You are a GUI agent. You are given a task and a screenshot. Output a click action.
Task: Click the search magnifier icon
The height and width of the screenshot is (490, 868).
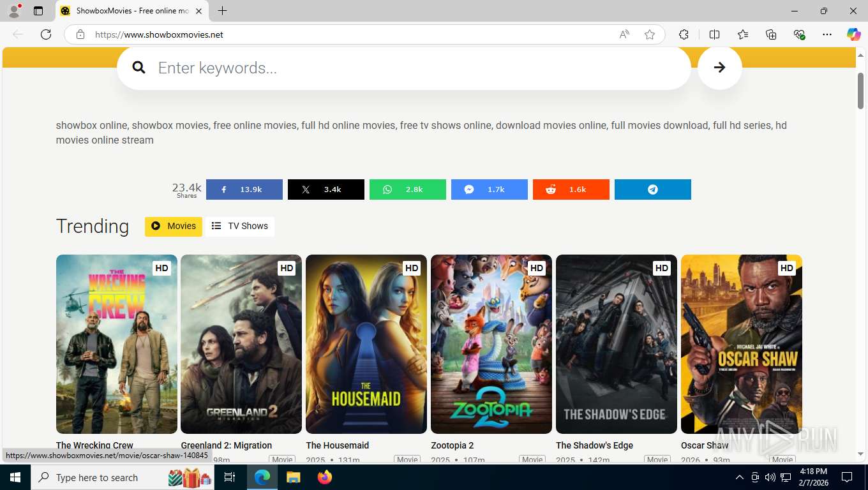coord(138,68)
